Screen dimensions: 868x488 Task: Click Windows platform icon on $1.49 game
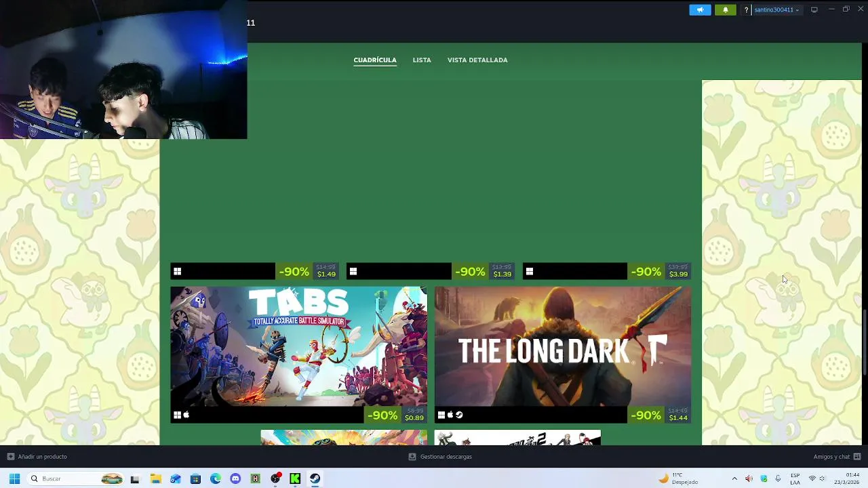pyautogui.click(x=177, y=271)
